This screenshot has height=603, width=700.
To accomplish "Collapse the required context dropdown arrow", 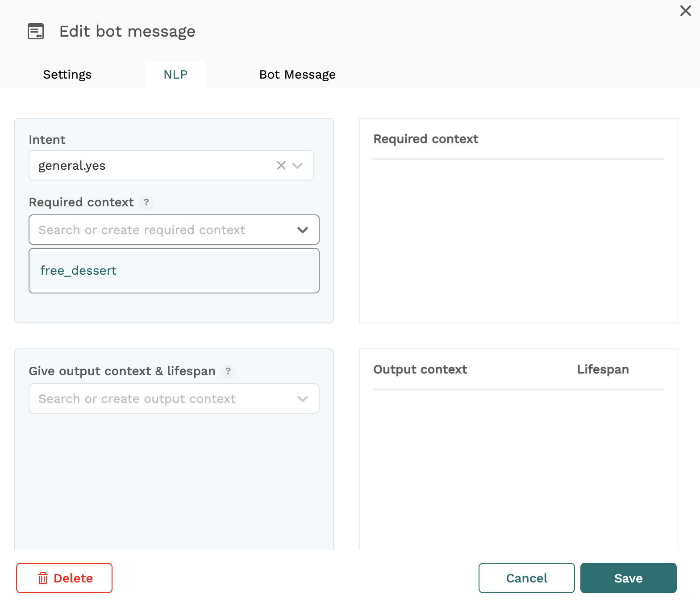I will [x=303, y=230].
